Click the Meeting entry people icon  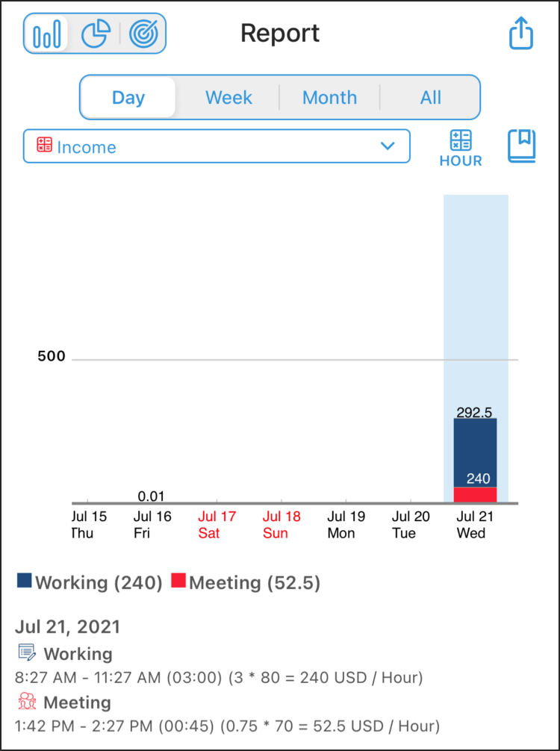tap(27, 702)
